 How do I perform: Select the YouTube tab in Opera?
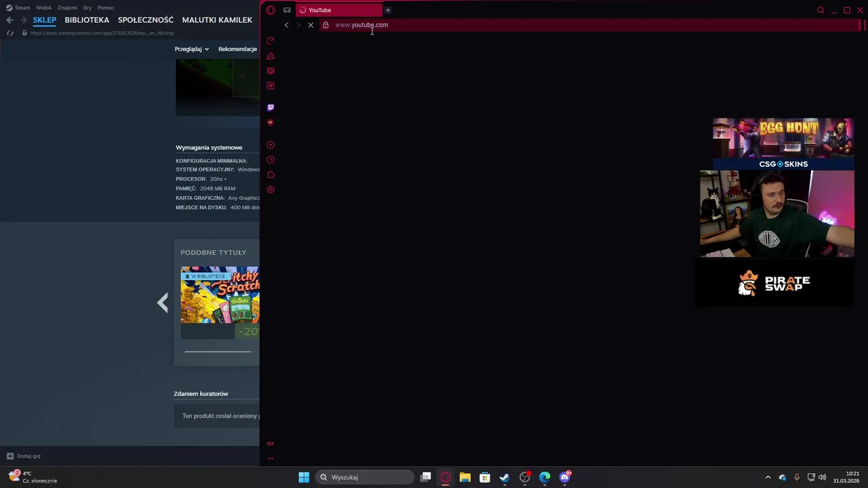coord(338,10)
